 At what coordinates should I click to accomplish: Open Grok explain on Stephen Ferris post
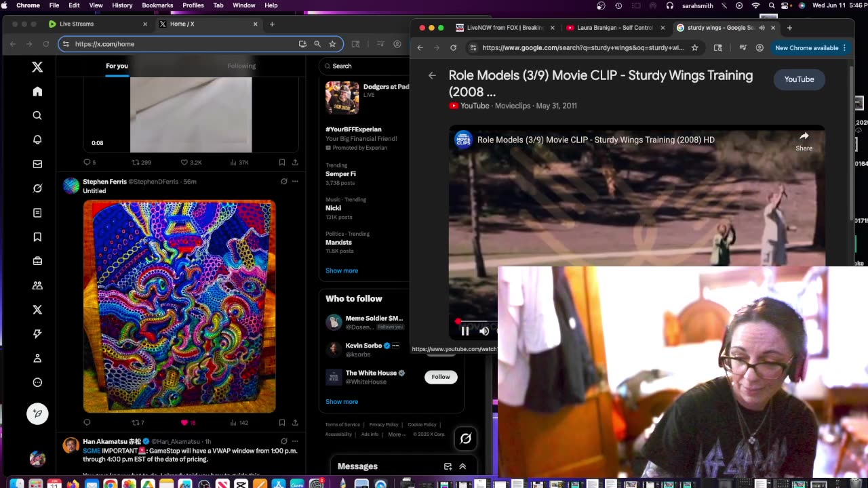[x=284, y=182]
